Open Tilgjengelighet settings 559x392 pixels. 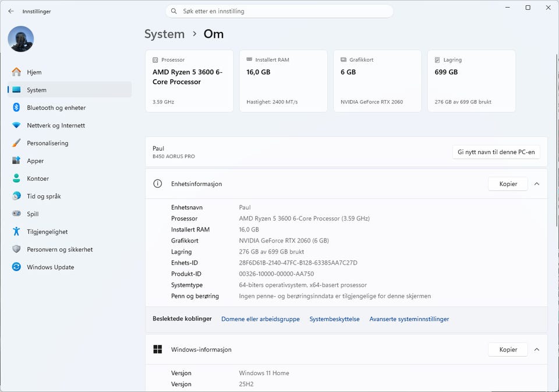(x=69, y=232)
